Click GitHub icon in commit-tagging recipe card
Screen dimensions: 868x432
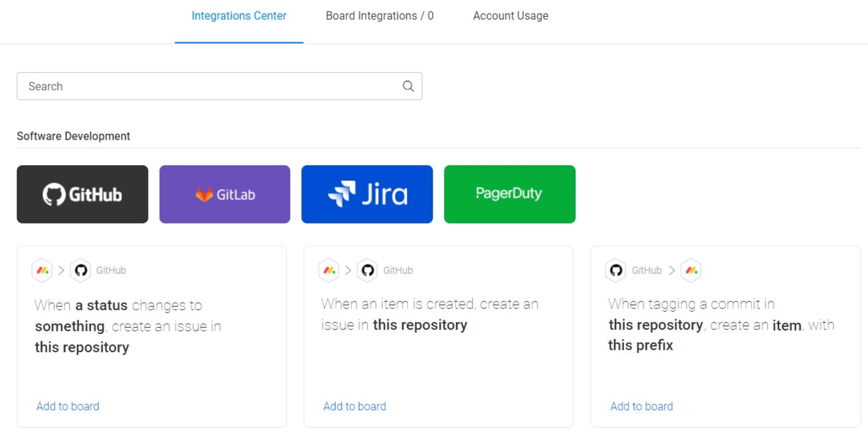616,270
